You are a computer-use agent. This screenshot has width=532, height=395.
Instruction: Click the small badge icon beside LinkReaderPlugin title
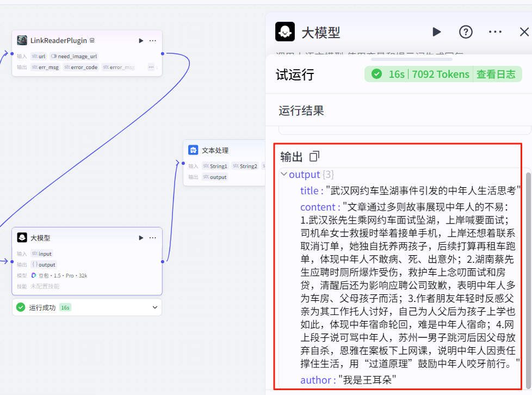tap(92, 40)
